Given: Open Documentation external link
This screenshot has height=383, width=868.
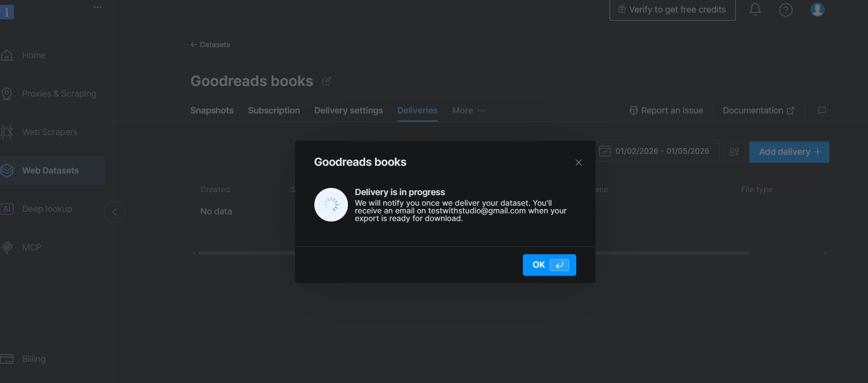Looking at the screenshot, I should 758,111.
